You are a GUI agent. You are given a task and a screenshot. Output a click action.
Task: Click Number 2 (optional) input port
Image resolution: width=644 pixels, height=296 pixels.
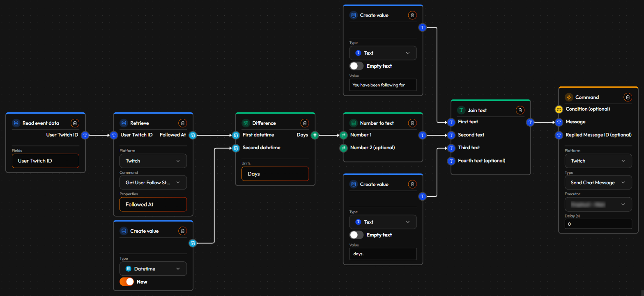[x=344, y=148]
